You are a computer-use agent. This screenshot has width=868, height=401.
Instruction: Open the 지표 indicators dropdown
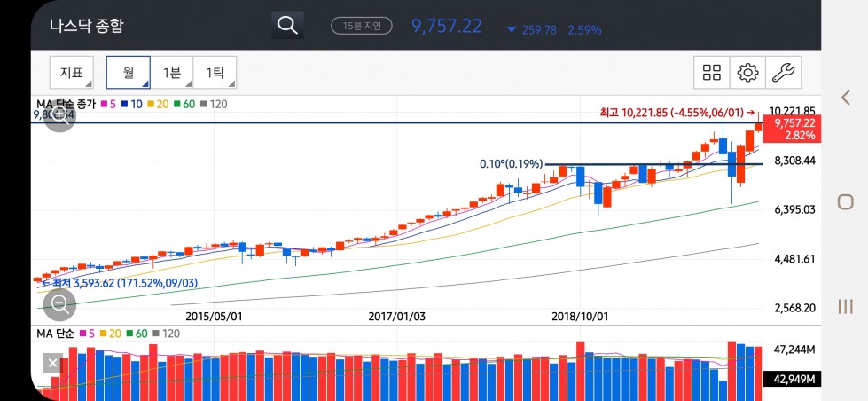click(72, 72)
